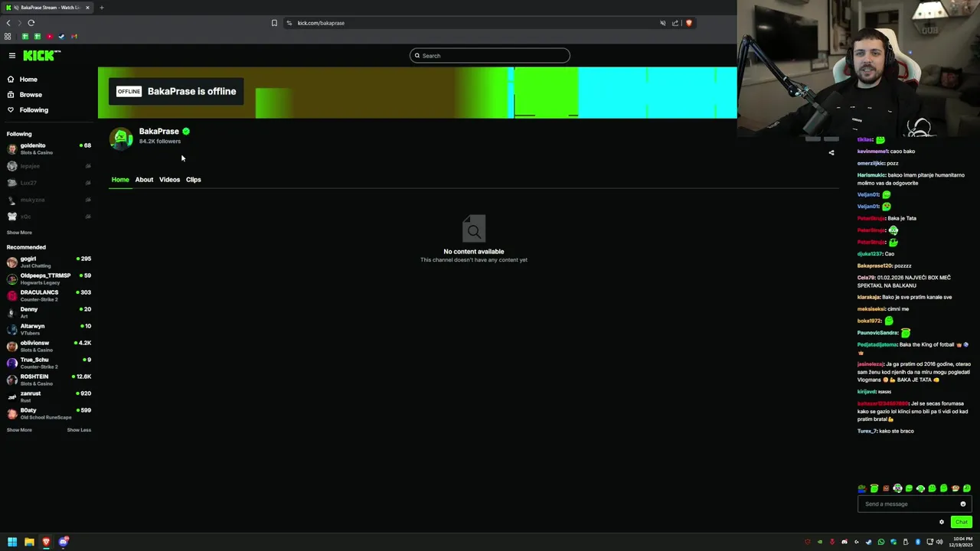Open Altarwyn recommended channel
980x551 pixels.
tap(49, 329)
